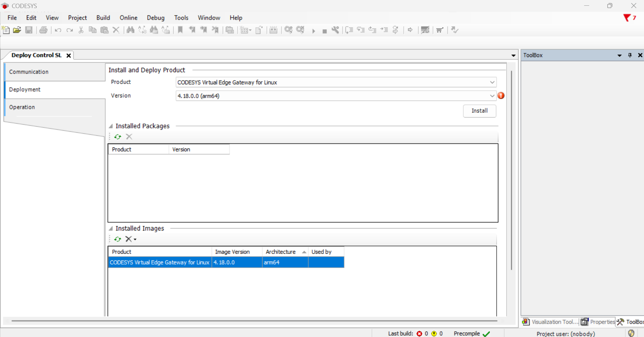Select the CODESYS Virtual Edge Gateway image row
Image resolution: width=644 pixels, height=337 pixels.
(x=159, y=262)
